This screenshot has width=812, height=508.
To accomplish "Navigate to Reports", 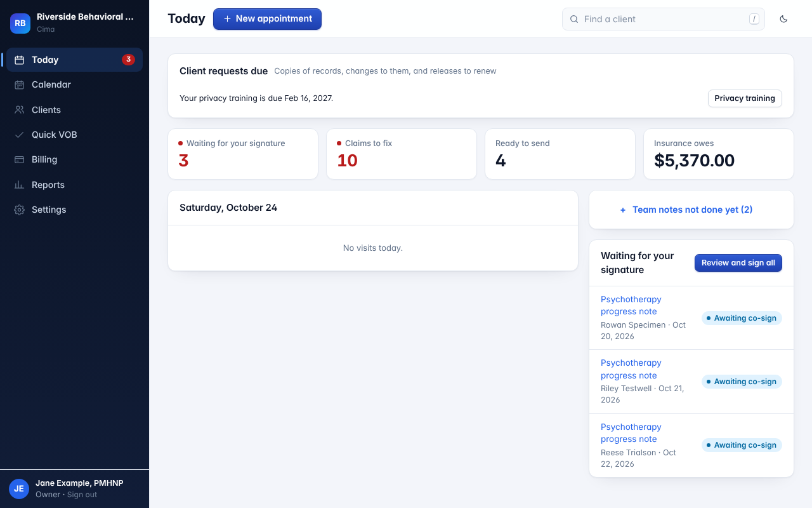I will [x=74, y=185].
